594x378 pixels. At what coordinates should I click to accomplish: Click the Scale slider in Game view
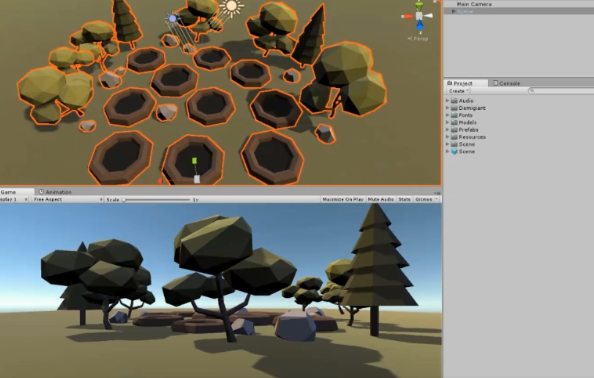[156, 200]
